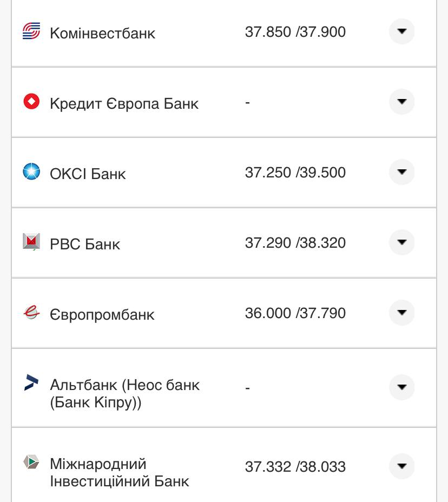This screenshot has height=502, width=448.
Task: Click the Міжнародний Інвестиційний Банк logo
Action: [31, 462]
